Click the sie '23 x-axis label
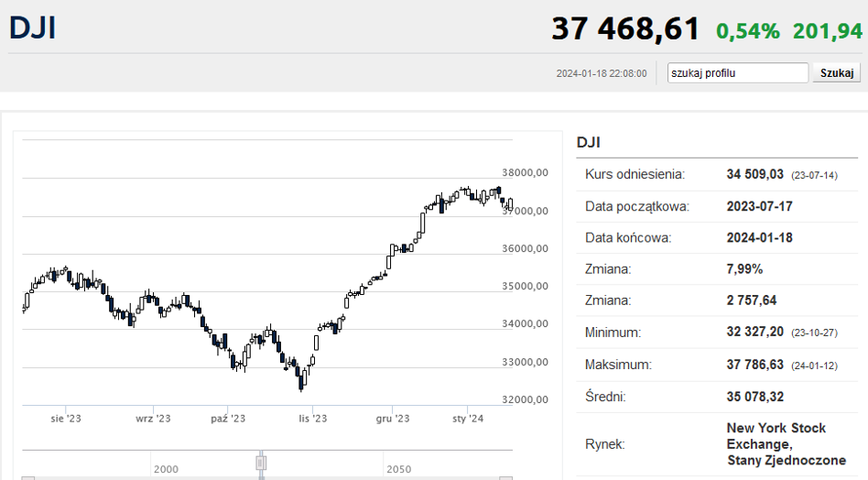Viewport: 868px width, 480px height. [x=66, y=419]
